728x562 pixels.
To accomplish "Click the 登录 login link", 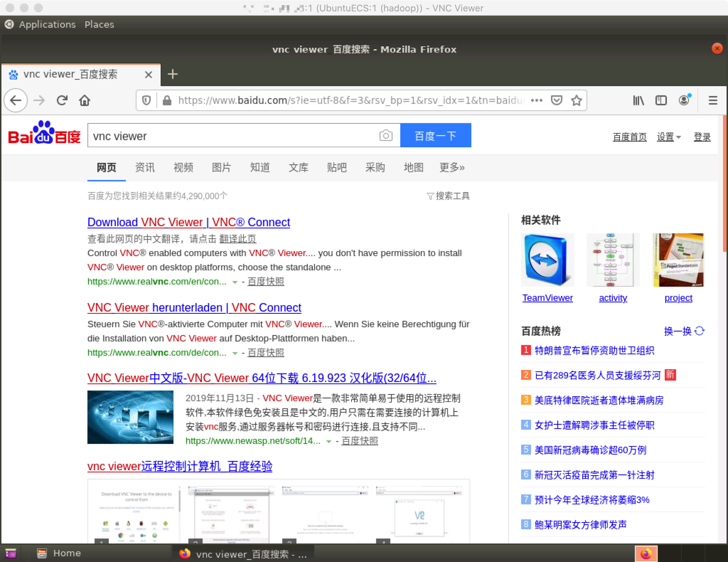I will (702, 137).
